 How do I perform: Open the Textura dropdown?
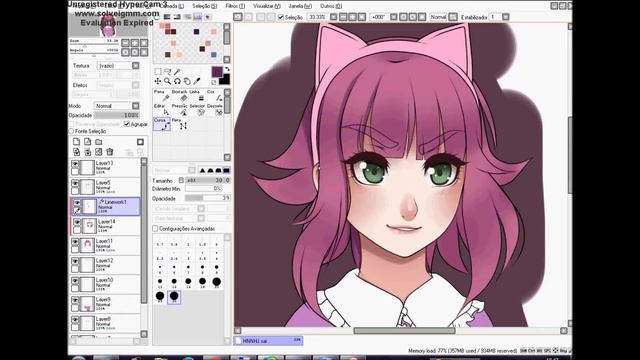(136, 66)
